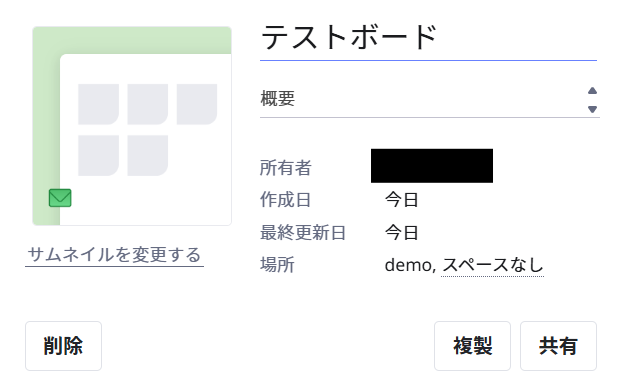Click into the 概要 description field
This screenshot has height=388, width=618.
pyautogui.click(x=423, y=99)
